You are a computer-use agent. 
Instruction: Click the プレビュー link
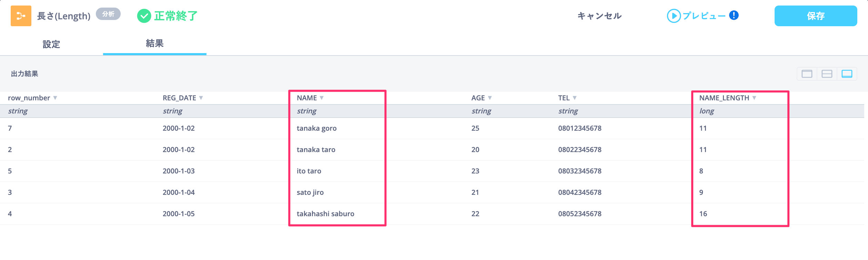tap(704, 16)
